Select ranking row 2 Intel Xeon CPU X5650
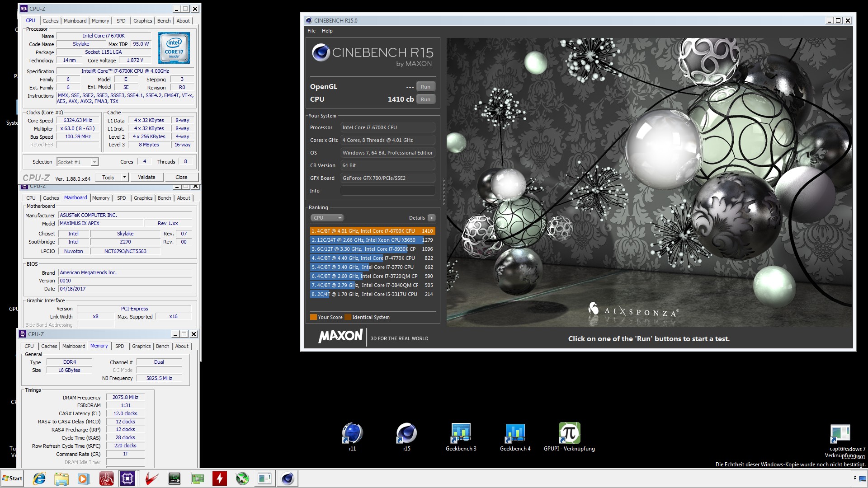 (x=373, y=240)
